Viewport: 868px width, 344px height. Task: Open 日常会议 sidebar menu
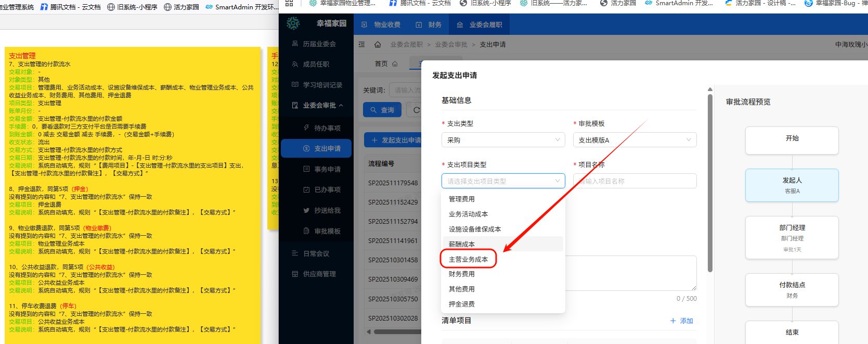(x=316, y=253)
